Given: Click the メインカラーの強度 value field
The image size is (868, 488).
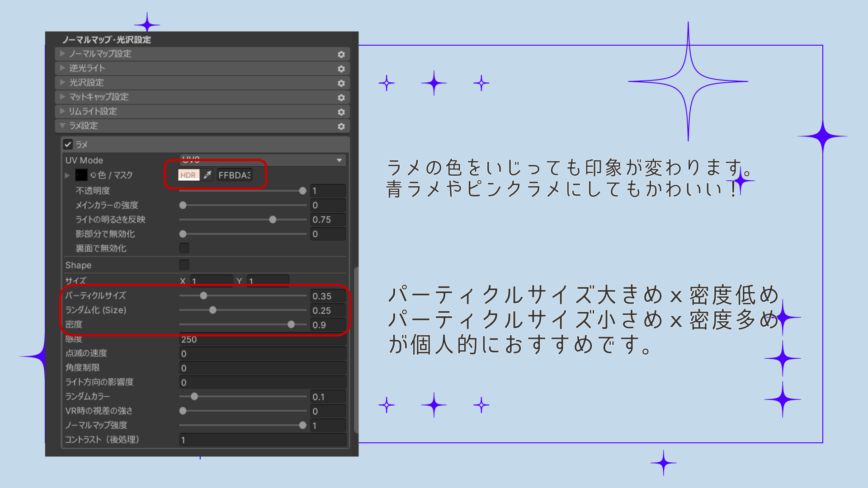Looking at the screenshot, I should pos(328,205).
